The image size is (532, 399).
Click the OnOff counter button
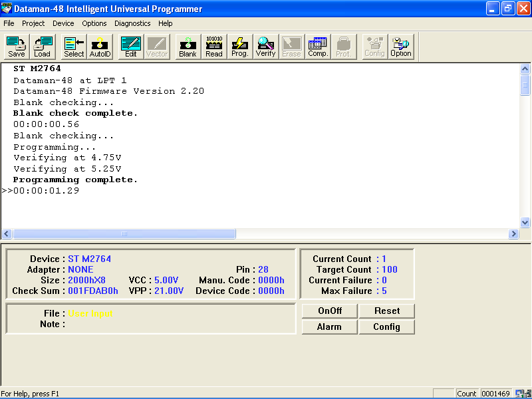329,311
